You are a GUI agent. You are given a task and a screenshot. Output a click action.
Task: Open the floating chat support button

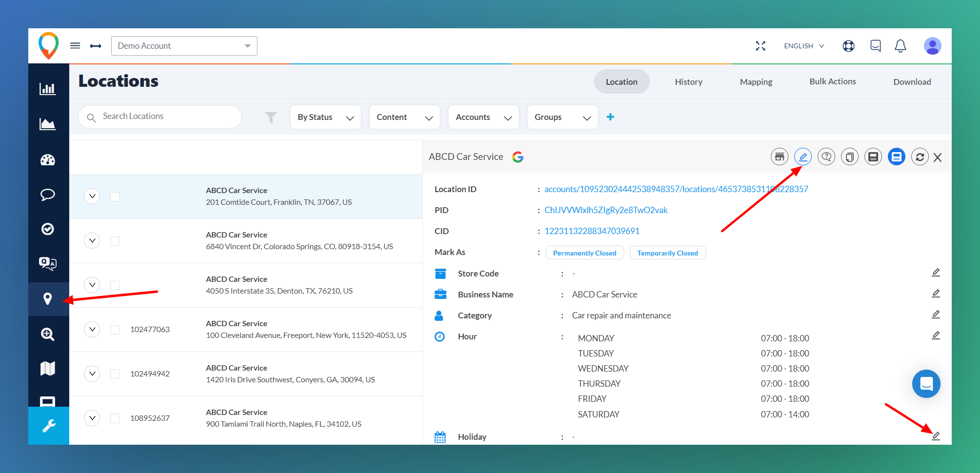[926, 384]
